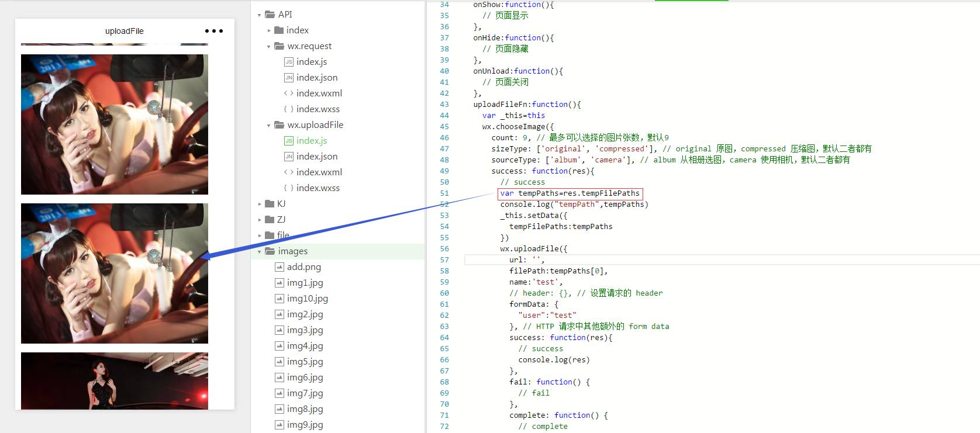
Task: Click code 'var tempPaths=res.tempFilePaths'
Action: [x=570, y=193]
